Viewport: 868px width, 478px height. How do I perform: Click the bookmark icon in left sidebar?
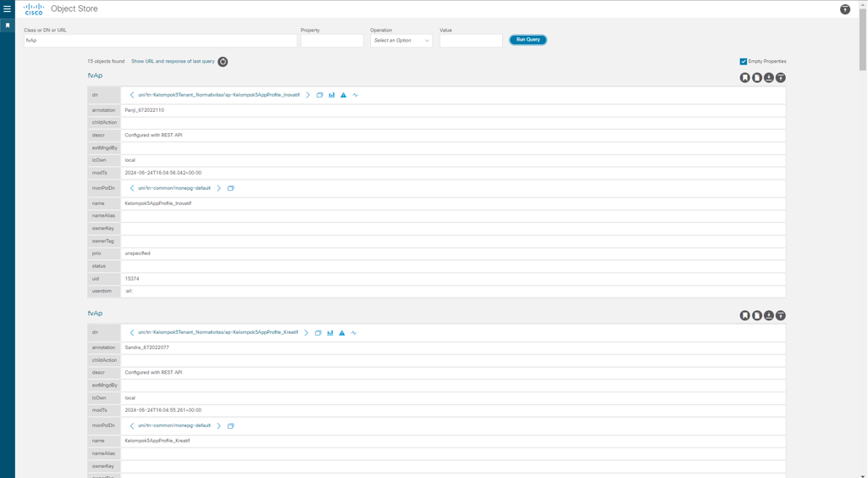click(x=8, y=25)
